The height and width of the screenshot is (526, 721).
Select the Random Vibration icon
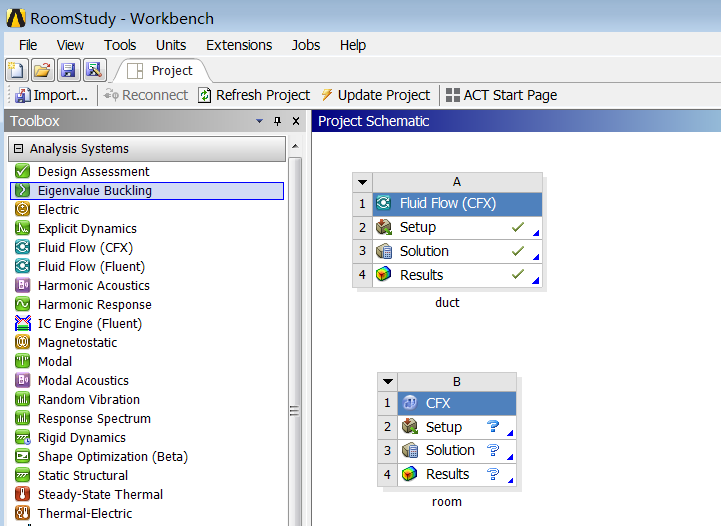tap(23, 399)
